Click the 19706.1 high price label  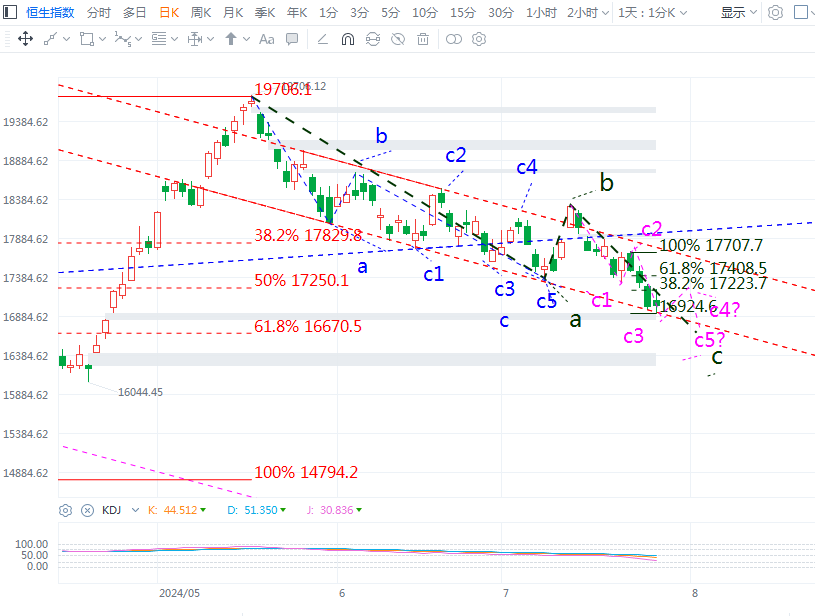click(283, 89)
